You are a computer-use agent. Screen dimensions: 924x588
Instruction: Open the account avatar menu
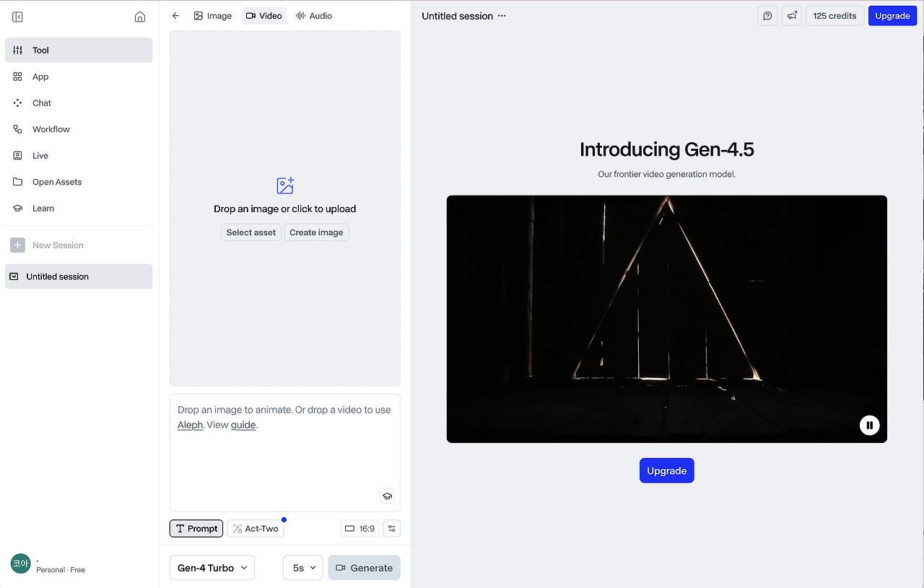[x=21, y=563]
